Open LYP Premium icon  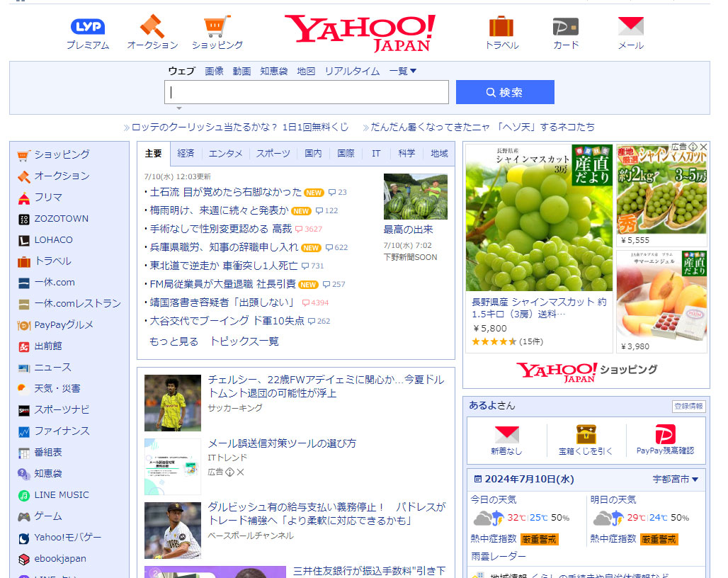click(x=88, y=26)
